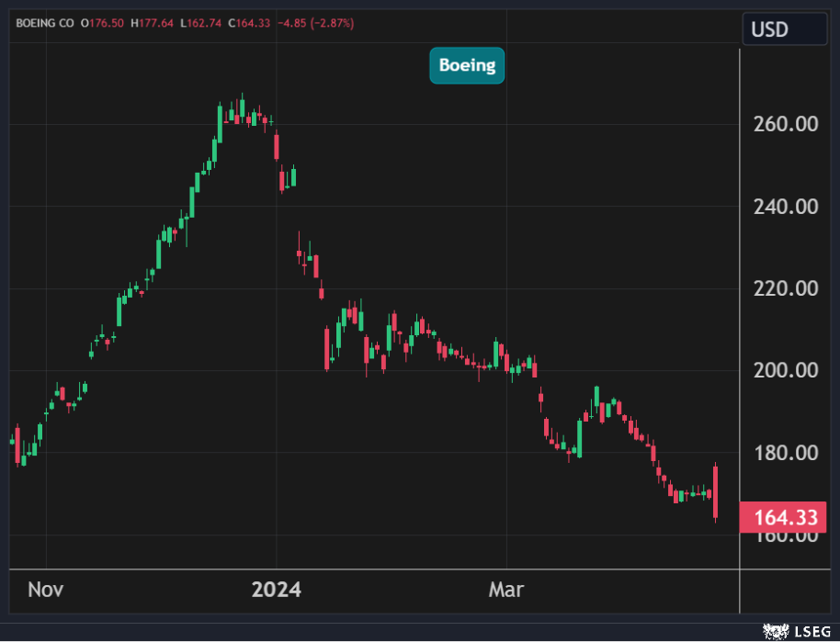Screen dimensions: 840x642
Task: Click the highest candle at the December peak
Action: click(x=242, y=108)
